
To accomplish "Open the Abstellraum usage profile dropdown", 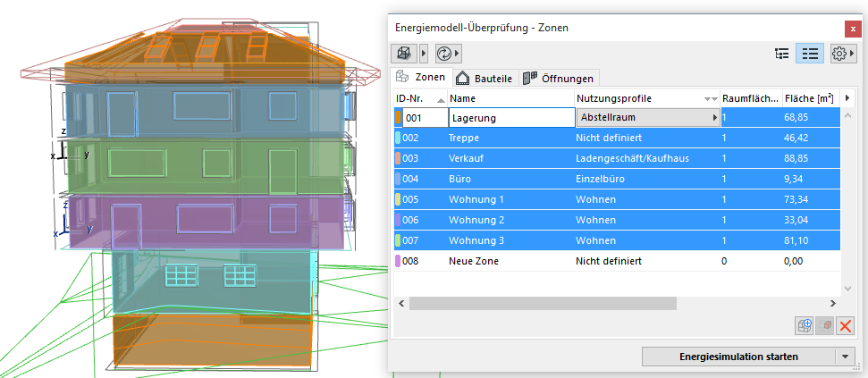I will pos(648,117).
